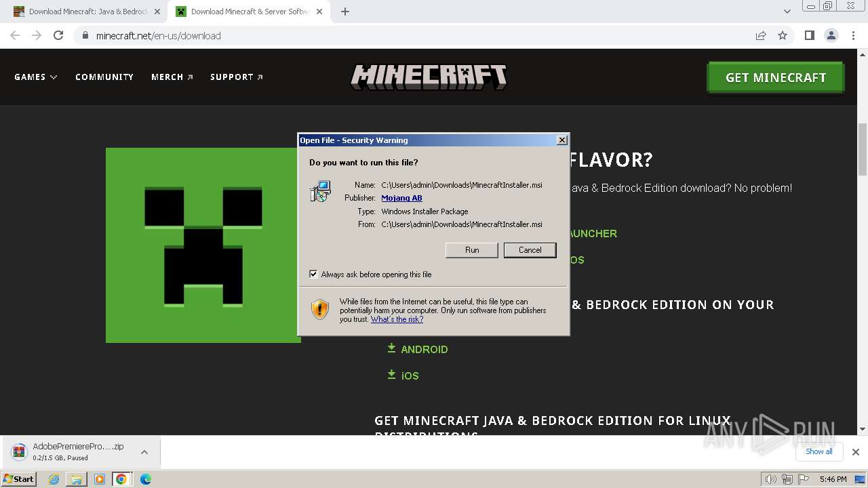Click Show all downloads button

click(x=818, y=451)
